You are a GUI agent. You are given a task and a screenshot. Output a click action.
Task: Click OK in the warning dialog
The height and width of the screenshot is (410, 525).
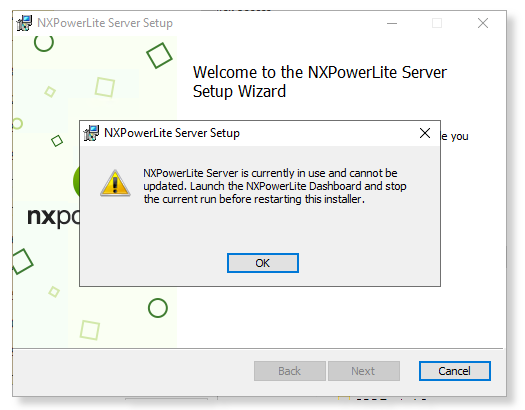(262, 263)
